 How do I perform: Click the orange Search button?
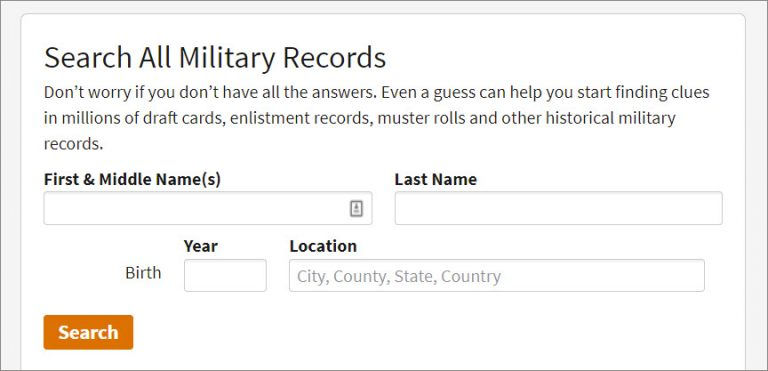click(88, 332)
